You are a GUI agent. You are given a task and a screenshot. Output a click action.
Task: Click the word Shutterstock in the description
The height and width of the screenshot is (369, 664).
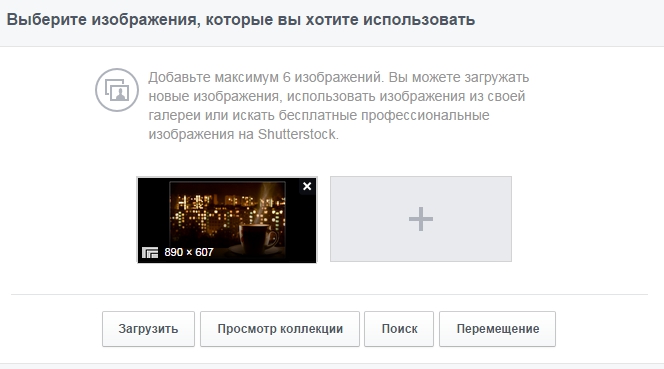(x=297, y=134)
